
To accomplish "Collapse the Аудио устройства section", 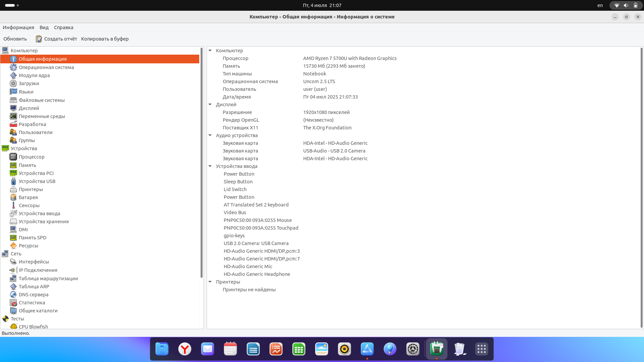I will tap(210, 135).
